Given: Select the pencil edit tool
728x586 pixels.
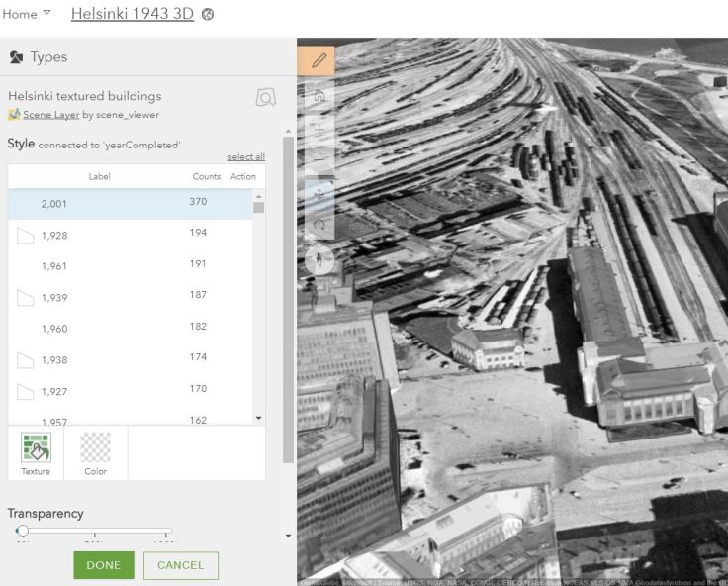Looking at the screenshot, I should point(318,60).
